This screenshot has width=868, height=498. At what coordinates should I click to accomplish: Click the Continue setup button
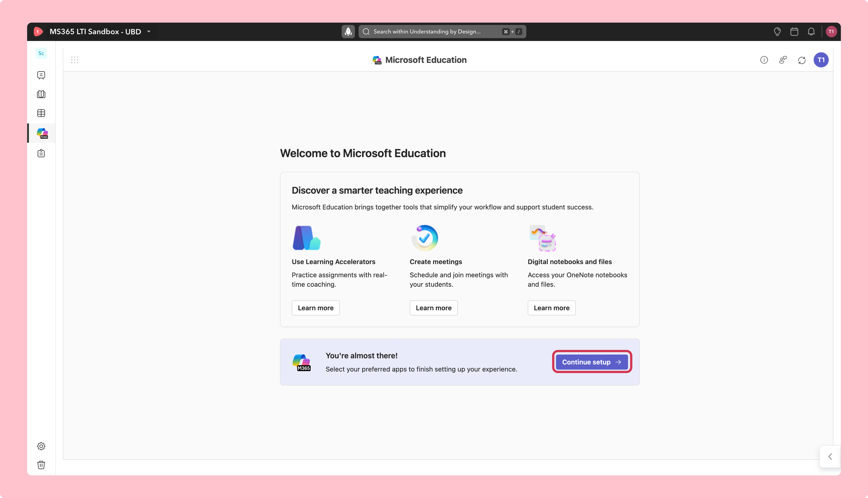click(x=592, y=362)
